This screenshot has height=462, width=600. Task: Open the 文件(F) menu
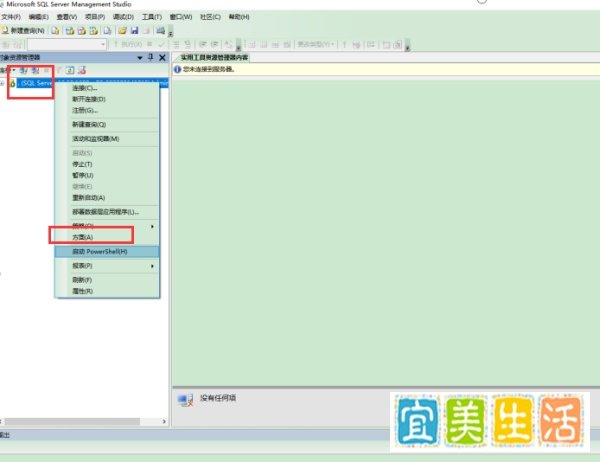11,17
